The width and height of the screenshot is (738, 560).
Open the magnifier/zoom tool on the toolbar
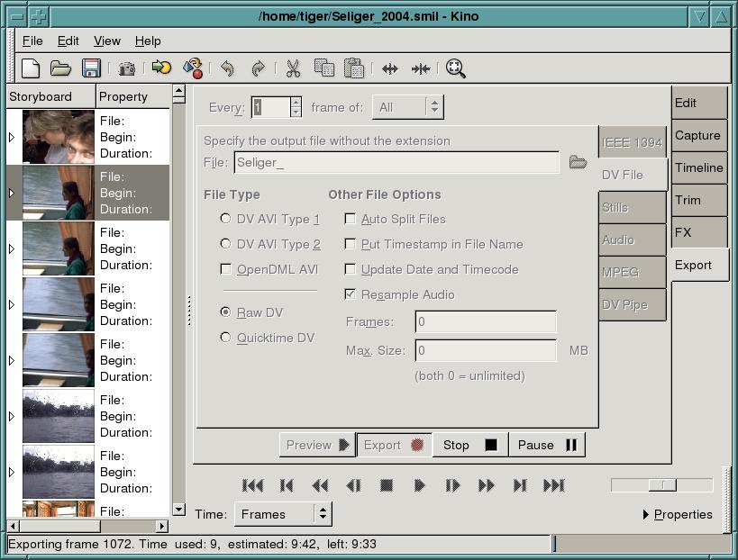click(455, 68)
